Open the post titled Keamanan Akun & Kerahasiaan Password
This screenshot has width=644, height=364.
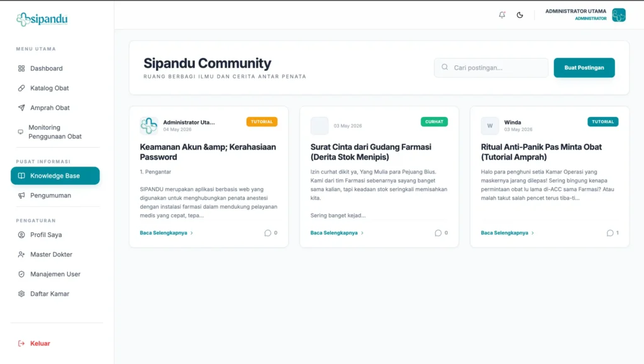[208, 152]
